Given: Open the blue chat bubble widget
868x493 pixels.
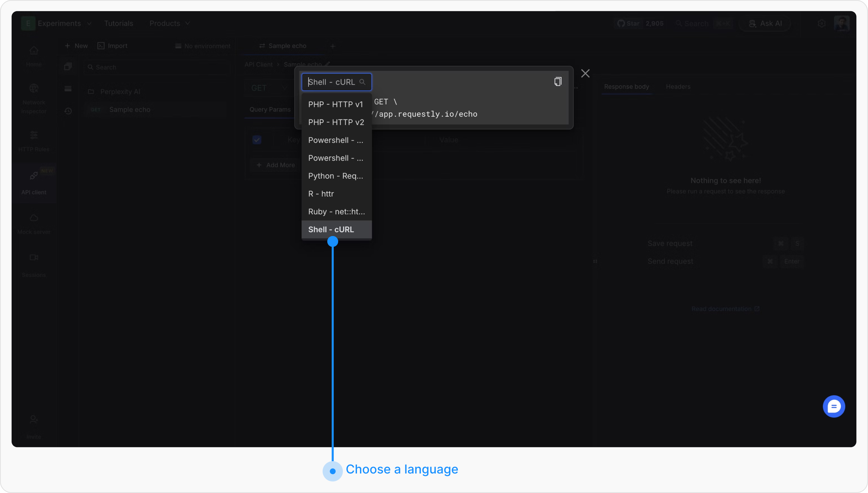Looking at the screenshot, I should point(834,406).
